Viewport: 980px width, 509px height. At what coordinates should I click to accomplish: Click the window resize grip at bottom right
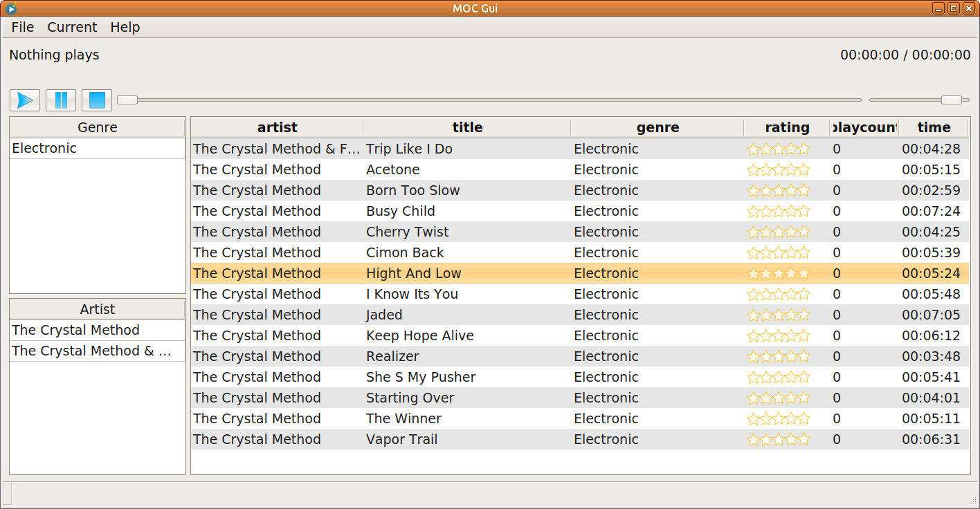tap(972, 500)
